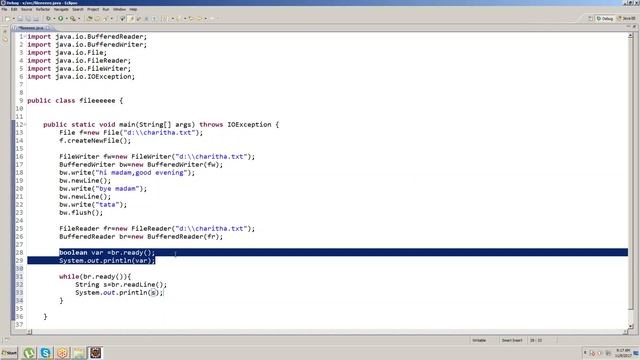Click the Save toolbar icon
Viewport: 640px width, 360px height.
click(x=20, y=18)
